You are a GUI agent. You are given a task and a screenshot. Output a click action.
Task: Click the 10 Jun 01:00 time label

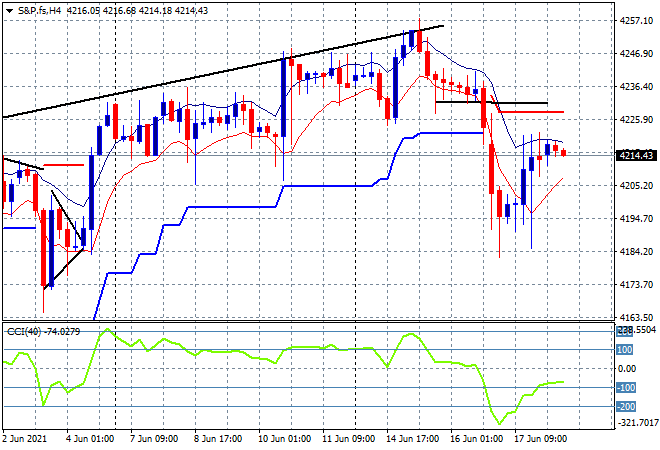pyautogui.click(x=285, y=439)
